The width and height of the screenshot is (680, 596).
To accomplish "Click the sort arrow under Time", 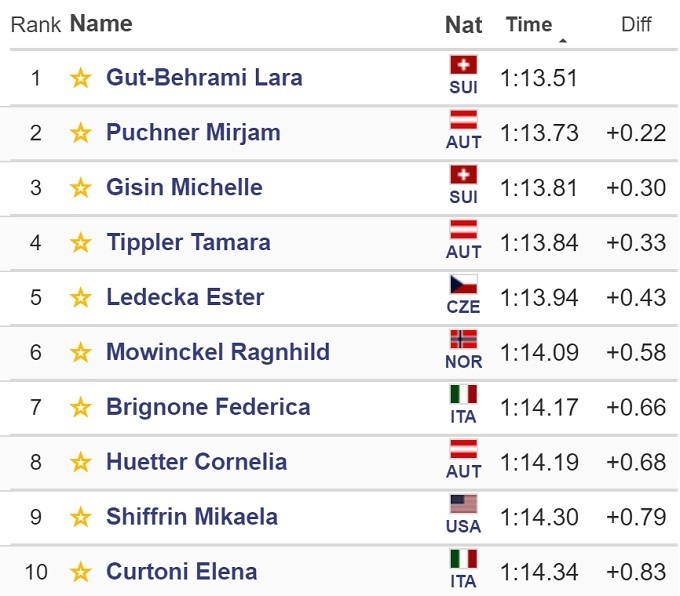I will 563,41.
